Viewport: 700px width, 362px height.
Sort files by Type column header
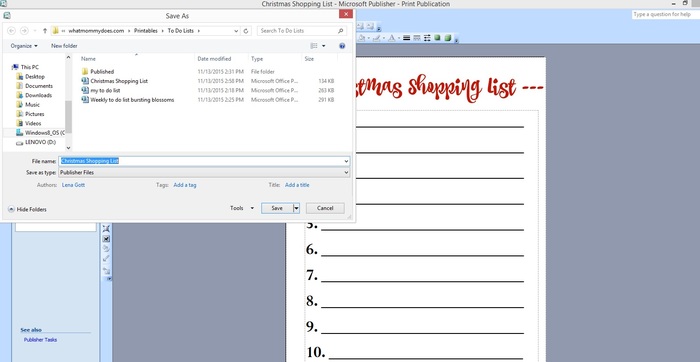point(257,58)
